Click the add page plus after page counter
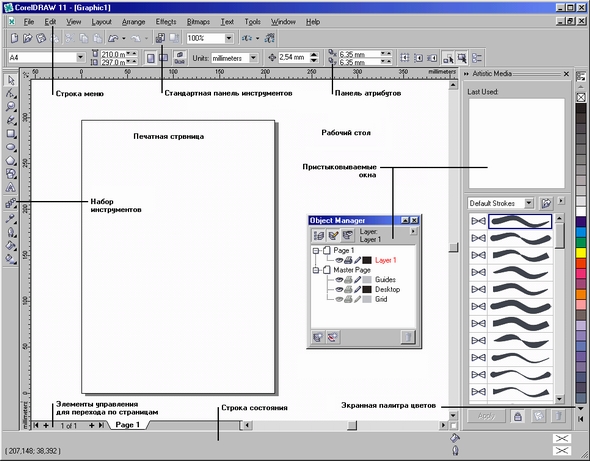 pos(91,425)
